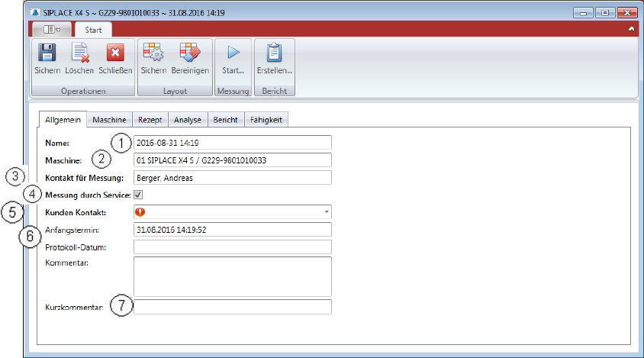Click the application icon in title bar

pyautogui.click(x=35, y=12)
